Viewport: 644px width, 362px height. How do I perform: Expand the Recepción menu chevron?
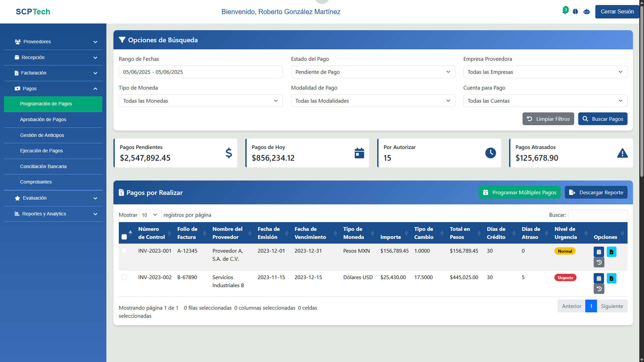point(95,58)
